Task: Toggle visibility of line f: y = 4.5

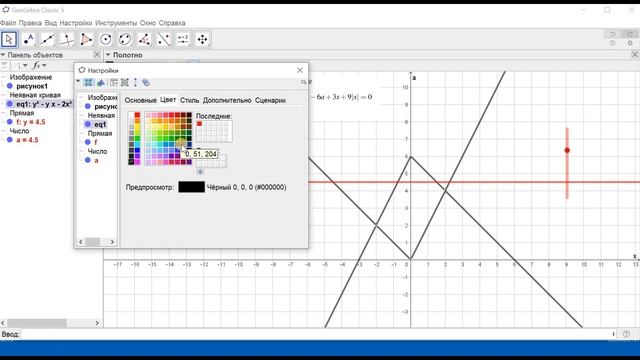Action: click(10, 122)
